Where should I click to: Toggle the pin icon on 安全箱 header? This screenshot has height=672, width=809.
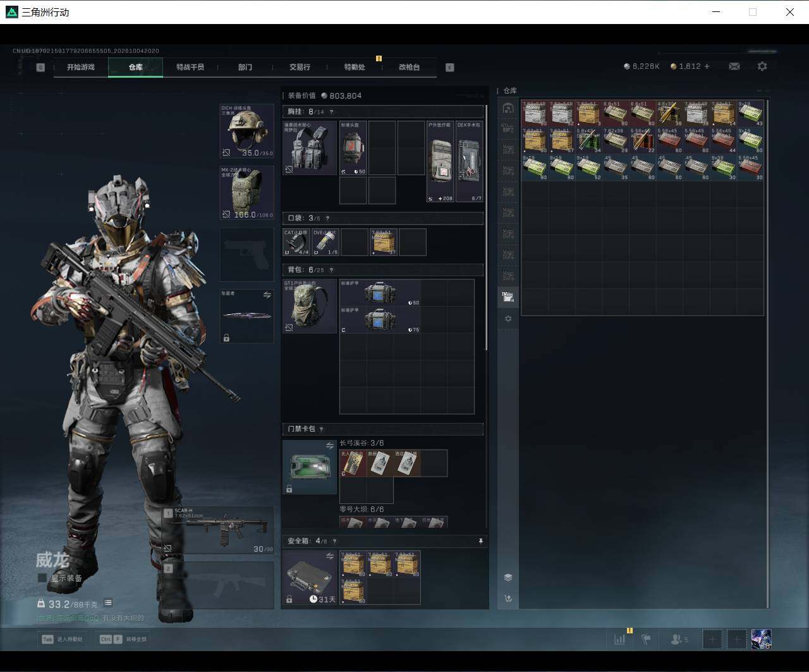pos(480,541)
